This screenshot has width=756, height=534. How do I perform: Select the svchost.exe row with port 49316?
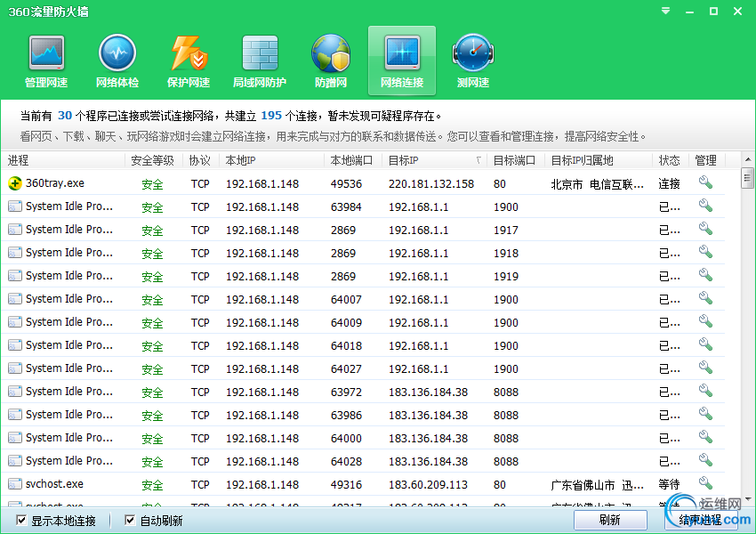363,484
